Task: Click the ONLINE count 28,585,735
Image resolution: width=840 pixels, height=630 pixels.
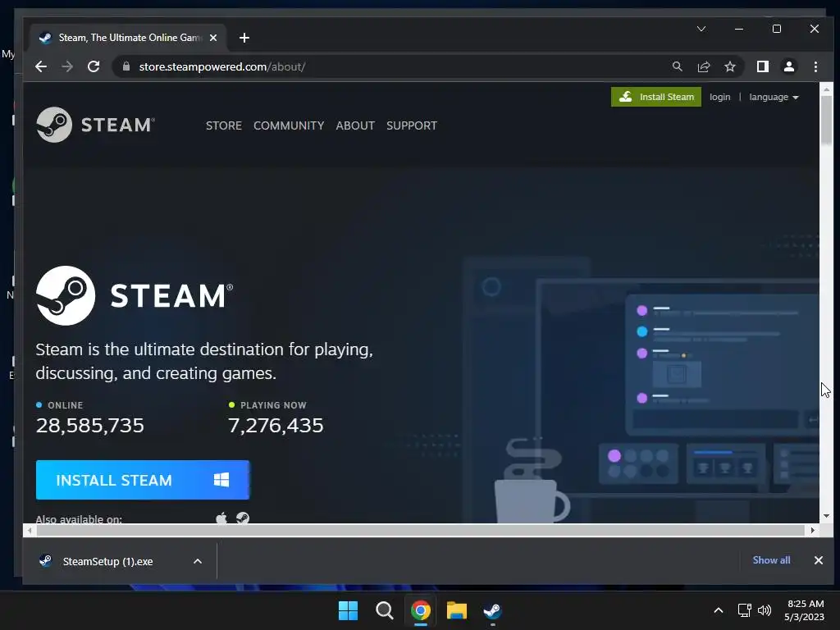Action: 90,426
